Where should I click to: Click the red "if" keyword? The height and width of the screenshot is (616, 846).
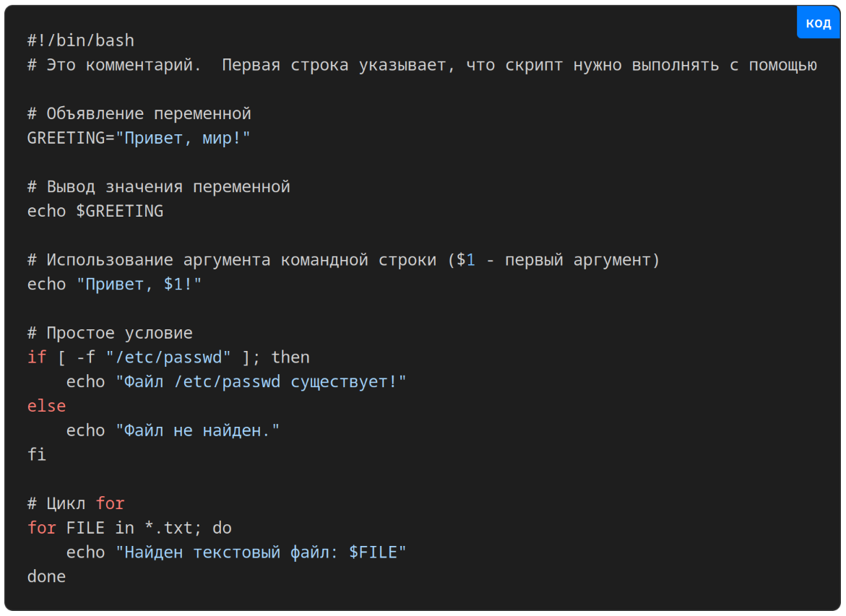36,357
